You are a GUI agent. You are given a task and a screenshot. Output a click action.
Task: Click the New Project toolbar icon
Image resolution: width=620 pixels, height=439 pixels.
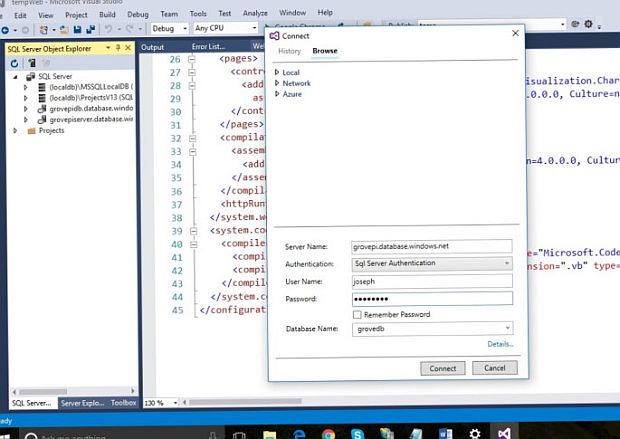click(43, 30)
